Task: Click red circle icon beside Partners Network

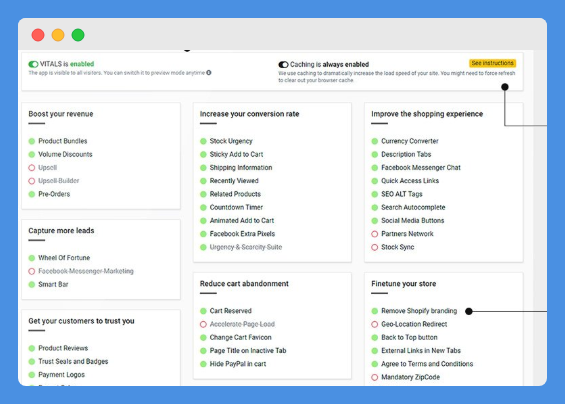Action: (374, 234)
